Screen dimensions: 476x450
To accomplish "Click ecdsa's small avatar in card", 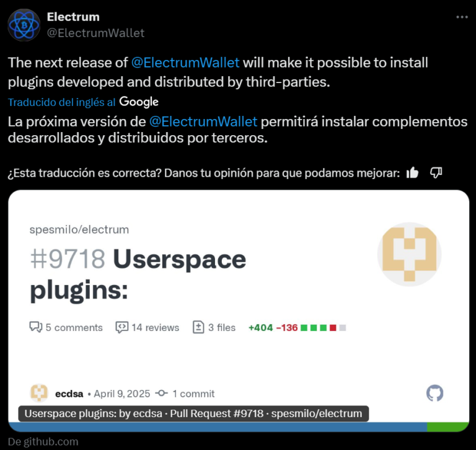I will tap(39, 393).
